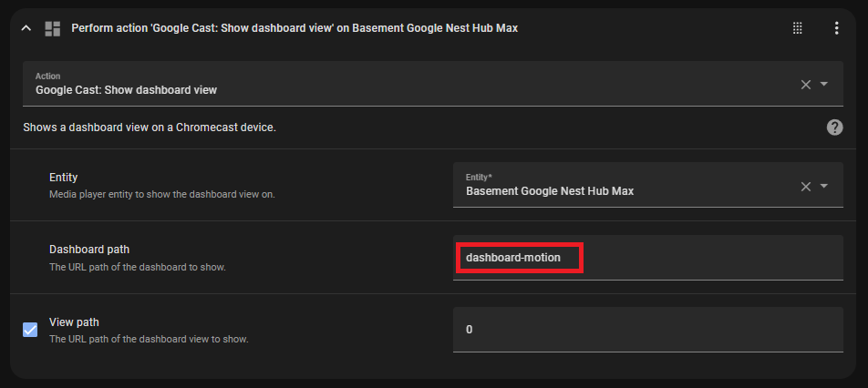Click the dashboard-motion path input field
868x388 pixels.
click(x=647, y=258)
